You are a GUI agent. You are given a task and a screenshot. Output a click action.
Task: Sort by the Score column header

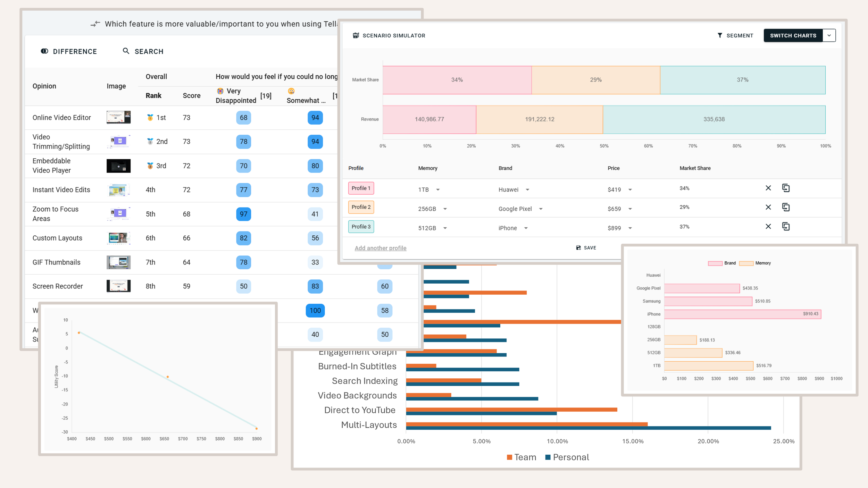click(191, 96)
